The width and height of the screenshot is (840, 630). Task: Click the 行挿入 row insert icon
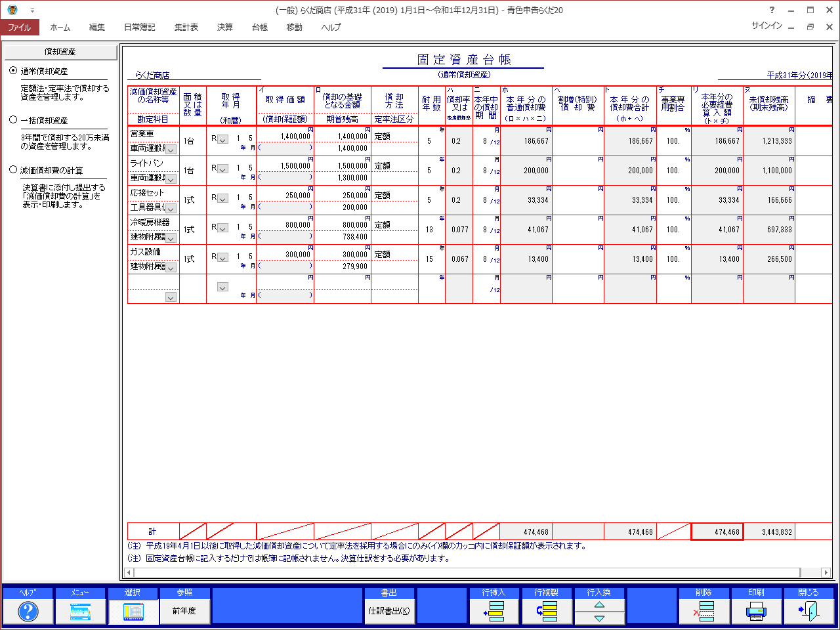coord(494,611)
